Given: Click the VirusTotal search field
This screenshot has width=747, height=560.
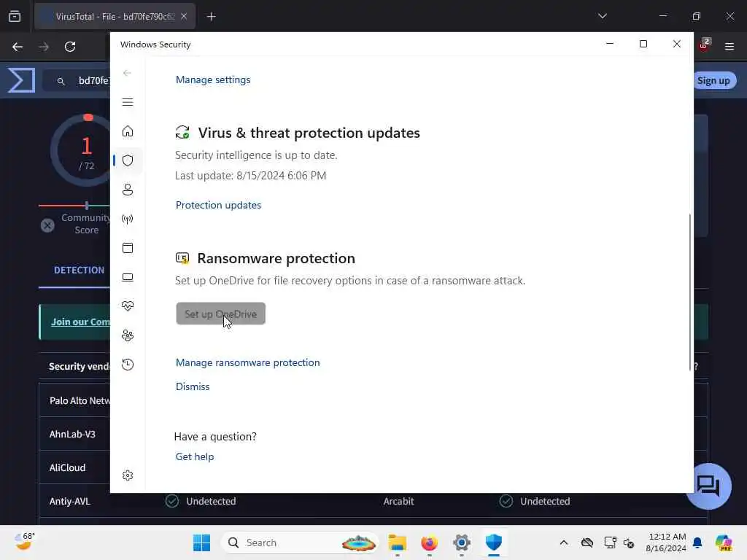Looking at the screenshot, I should coord(76,80).
